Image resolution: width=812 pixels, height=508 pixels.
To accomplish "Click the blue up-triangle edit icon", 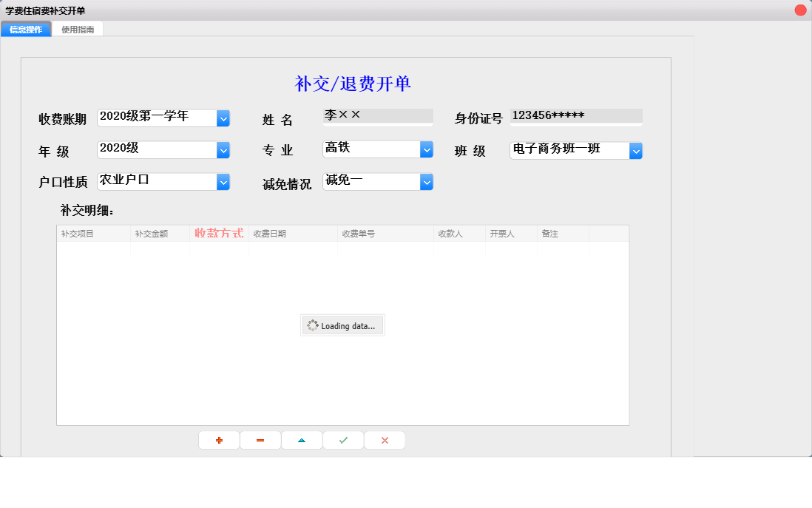I will point(302,441).
